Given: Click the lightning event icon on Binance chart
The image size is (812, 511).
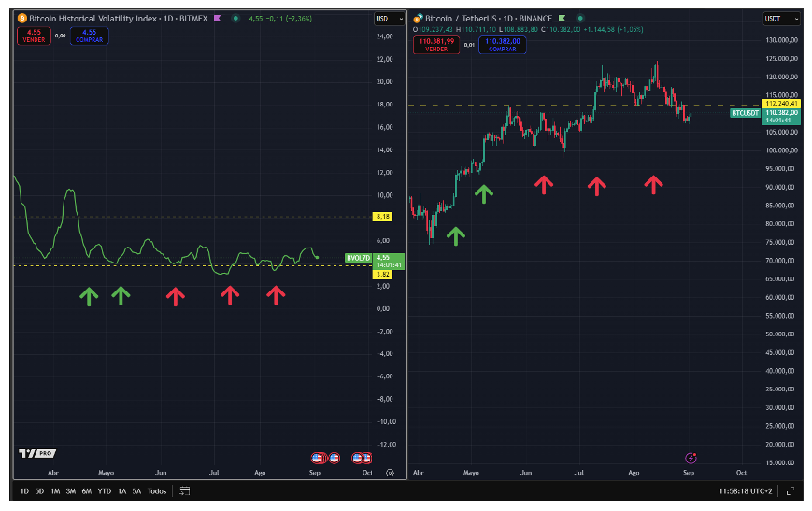Looking at the screenshot, I should (691, 458).
